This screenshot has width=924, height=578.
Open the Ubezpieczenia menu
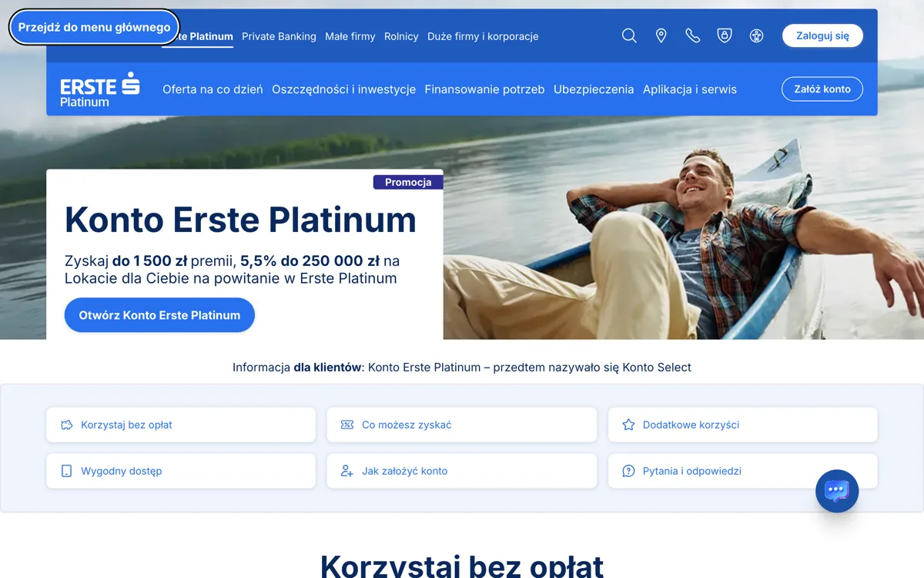pyautogui.click(x=594, y=89)
